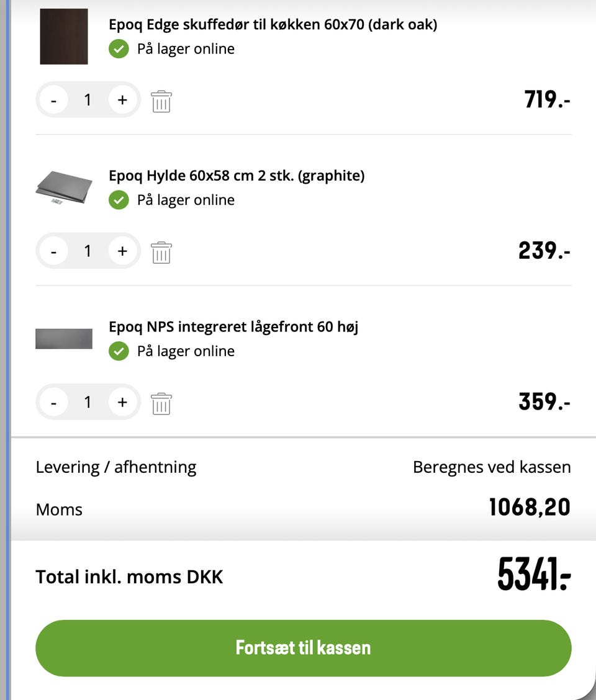Reduce Epoq Hylde shelf quantity
Viewport: 596px width, 700px height.
pyautogui.click(x=54, y=251)
